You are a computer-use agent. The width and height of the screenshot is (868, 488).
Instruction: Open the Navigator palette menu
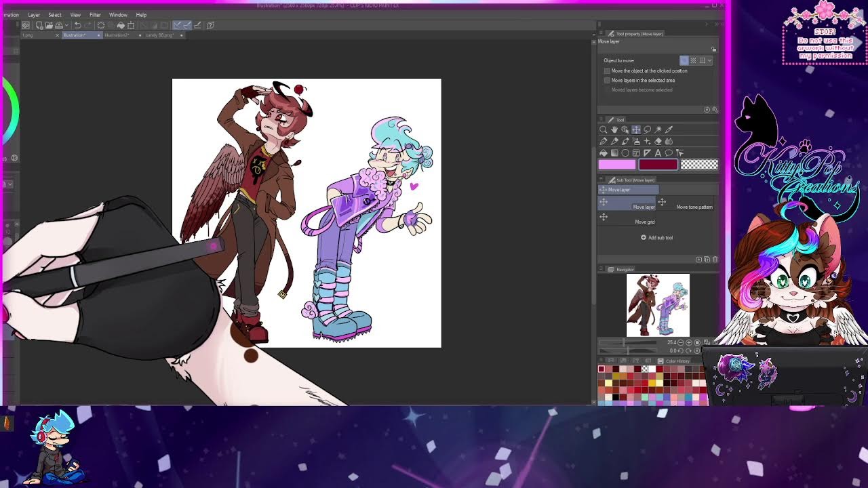tap(601, 269)
